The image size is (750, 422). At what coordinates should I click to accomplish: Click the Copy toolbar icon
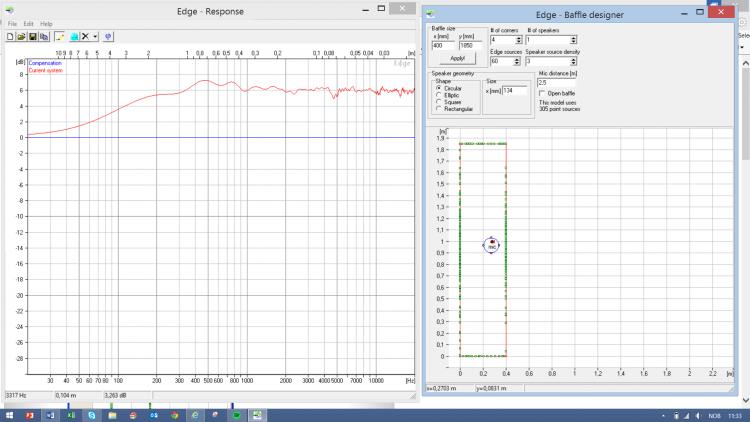pyautogui.click(x=43, y=36)
